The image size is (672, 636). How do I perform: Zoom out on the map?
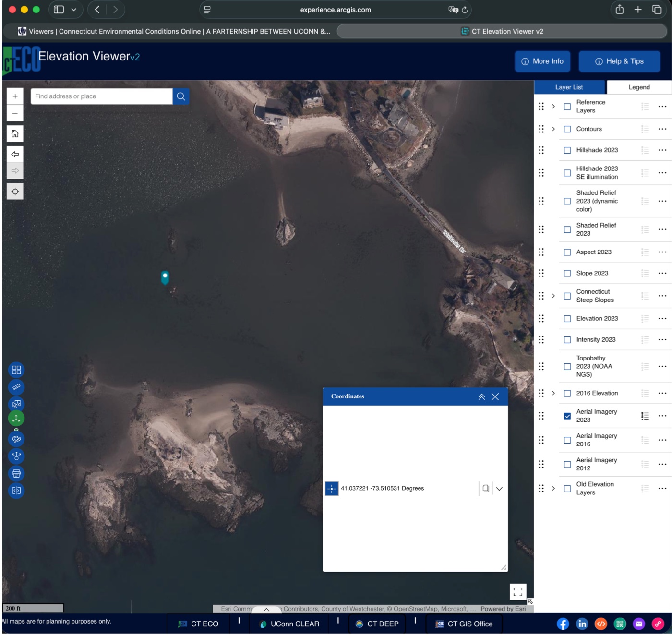point(15,113)
